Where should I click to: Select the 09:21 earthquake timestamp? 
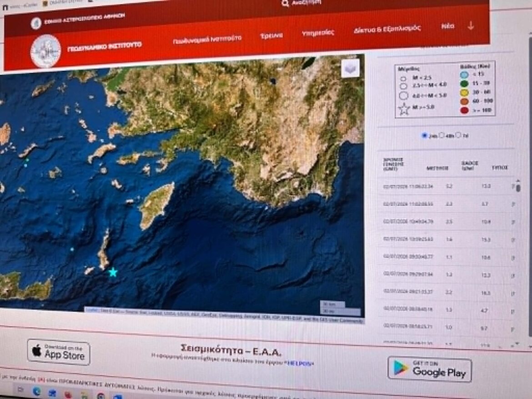click(408, 292)
